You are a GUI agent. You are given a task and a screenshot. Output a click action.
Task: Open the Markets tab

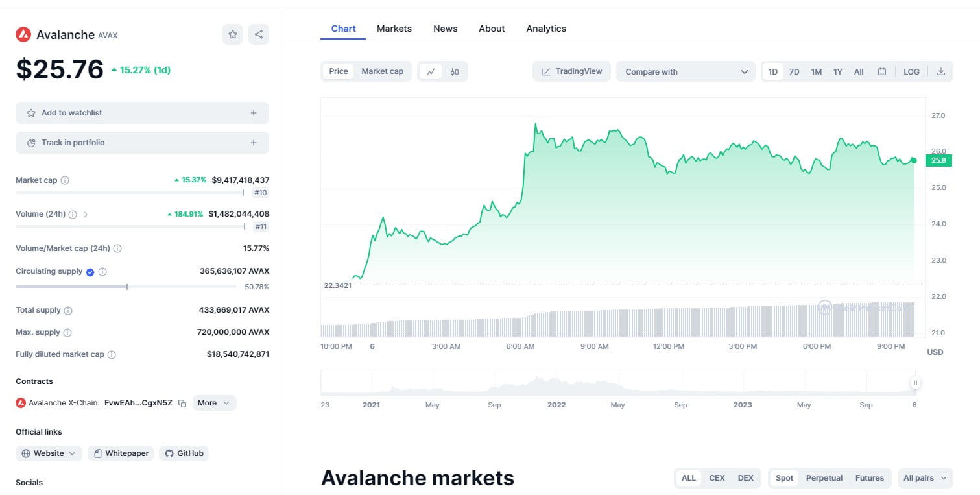394,29
